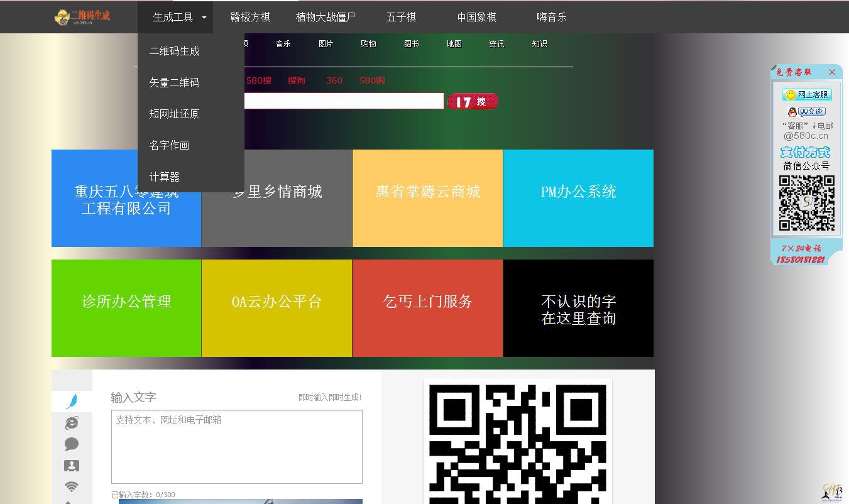Select the contact card QR type icon
The height and width of the screenshot is (504, 849).
point(72,466)
